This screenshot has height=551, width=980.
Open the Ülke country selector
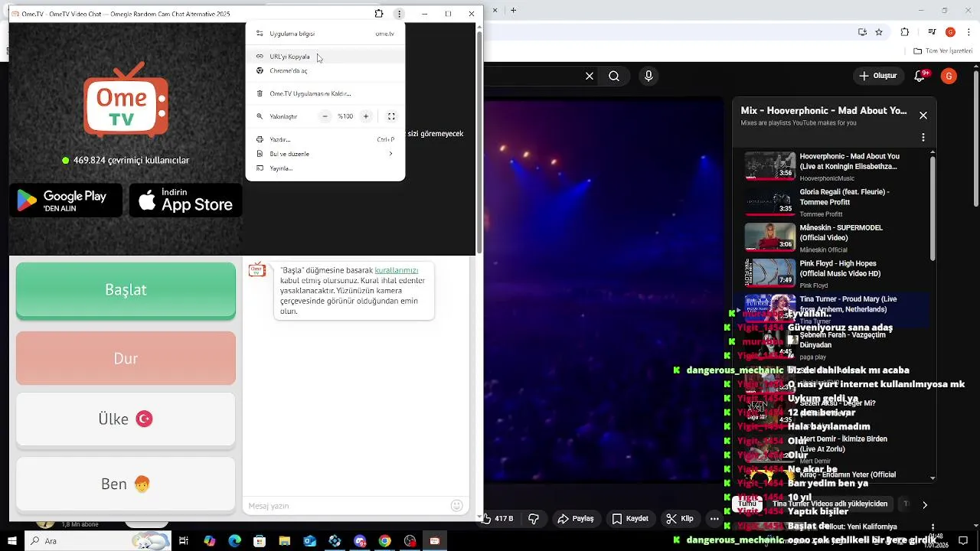point(126,419)
